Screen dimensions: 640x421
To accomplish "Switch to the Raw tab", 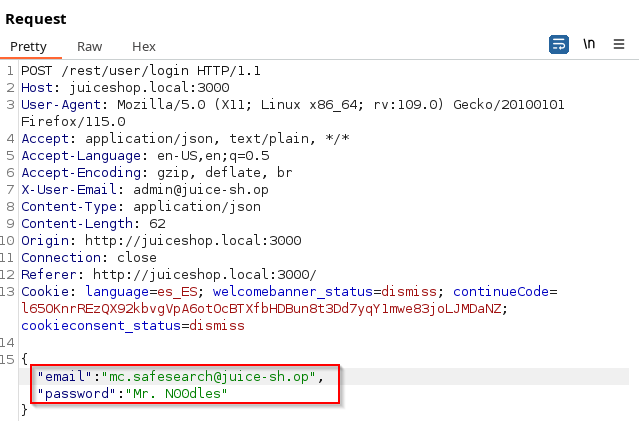I will click(x=89, y=47).
